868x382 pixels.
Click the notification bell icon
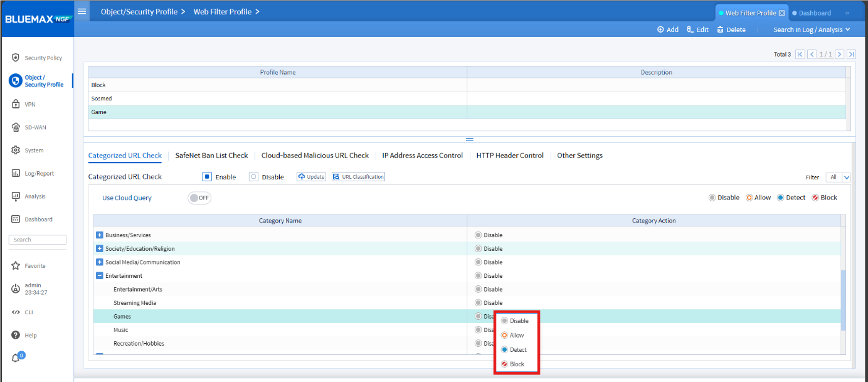pyautogui.click(x=16, y=358)
